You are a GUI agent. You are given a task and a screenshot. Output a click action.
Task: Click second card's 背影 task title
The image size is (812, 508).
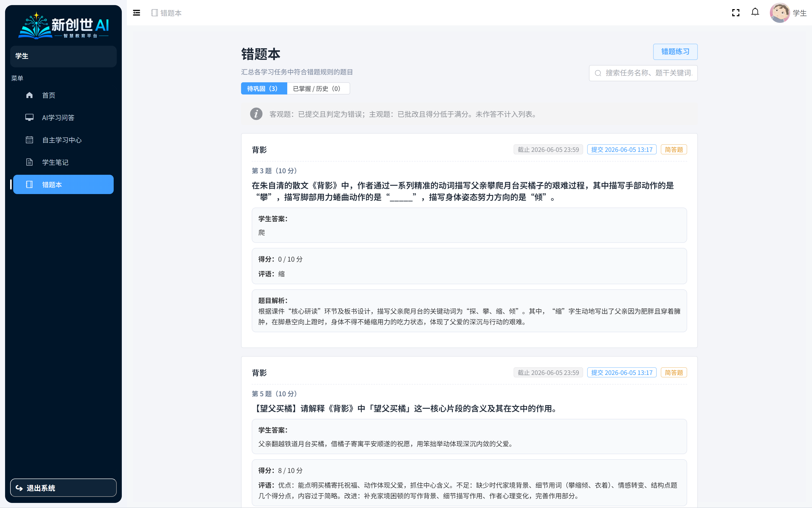(259, 373)
